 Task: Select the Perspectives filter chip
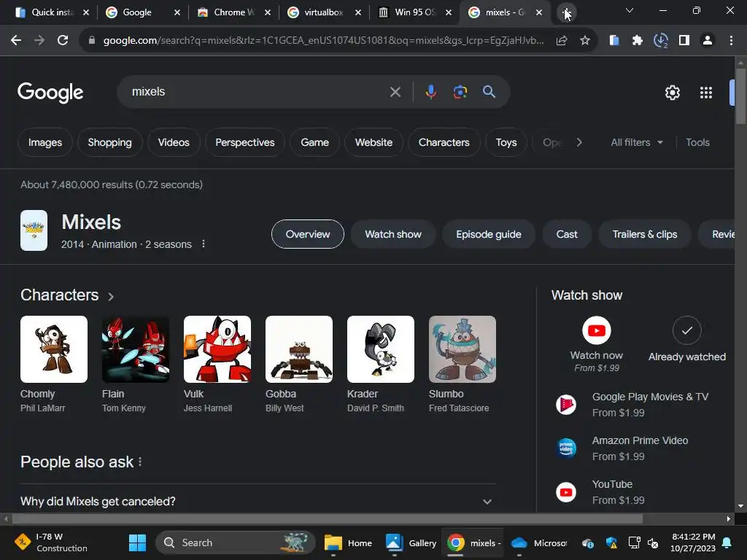tap(245, 142)
